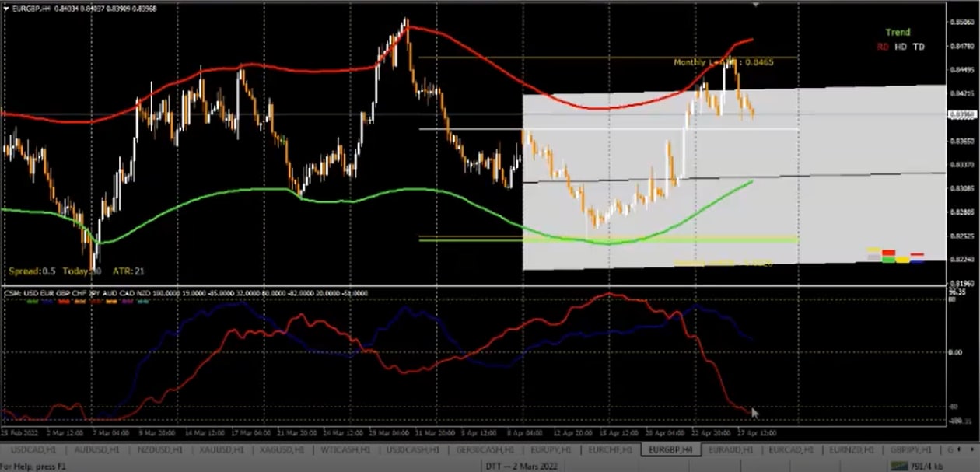Click the white TD trend label
This screenshot has height=472, width=980.
pyautogui.click(x=919, y=47)
